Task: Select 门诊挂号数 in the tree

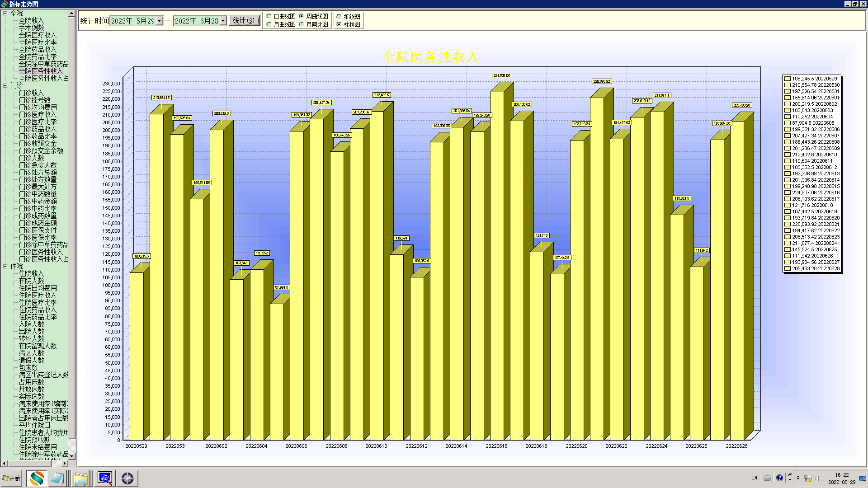Action: click(x=34, y=100)
